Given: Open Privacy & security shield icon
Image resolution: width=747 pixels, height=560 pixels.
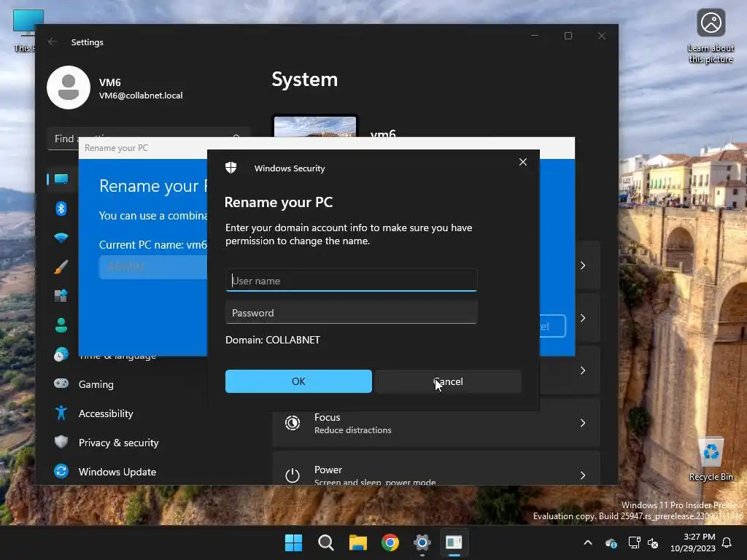Looking at the screenshot, I should 61,442.
